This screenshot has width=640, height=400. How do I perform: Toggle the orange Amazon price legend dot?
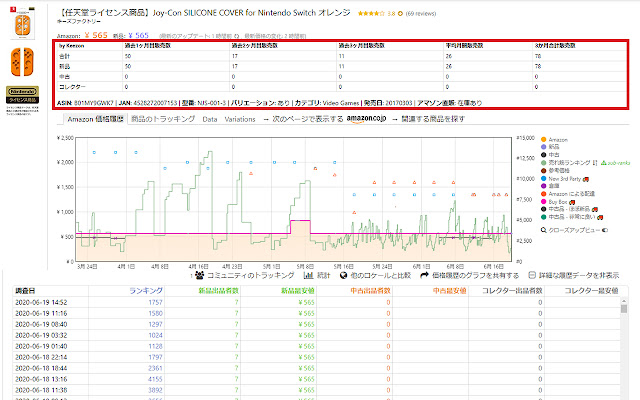point(542,138)
